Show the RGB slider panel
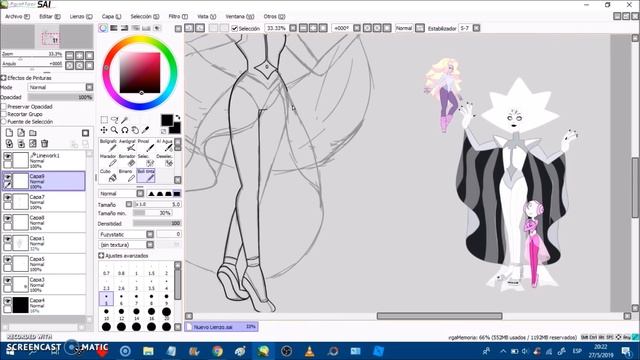 114,28
